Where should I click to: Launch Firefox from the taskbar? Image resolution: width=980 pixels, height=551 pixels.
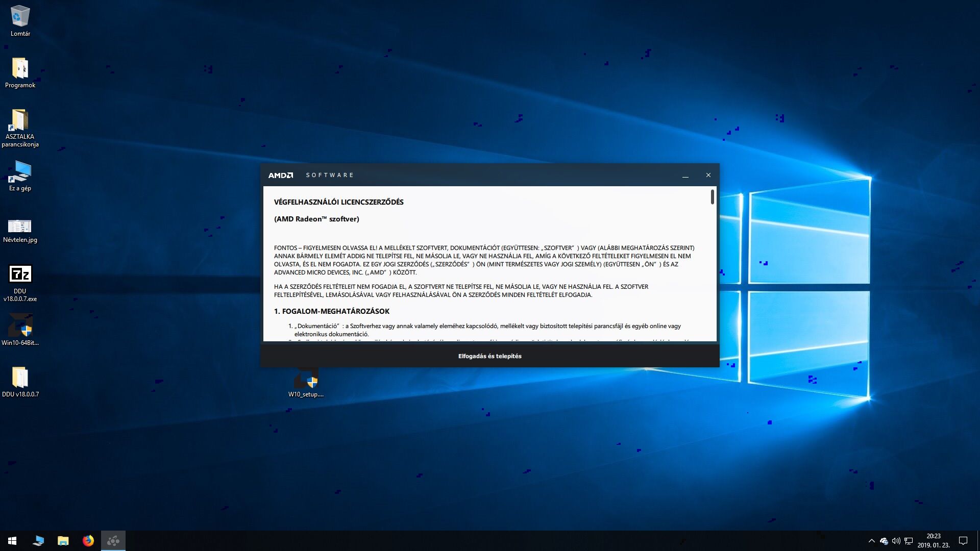pos(88,541)
